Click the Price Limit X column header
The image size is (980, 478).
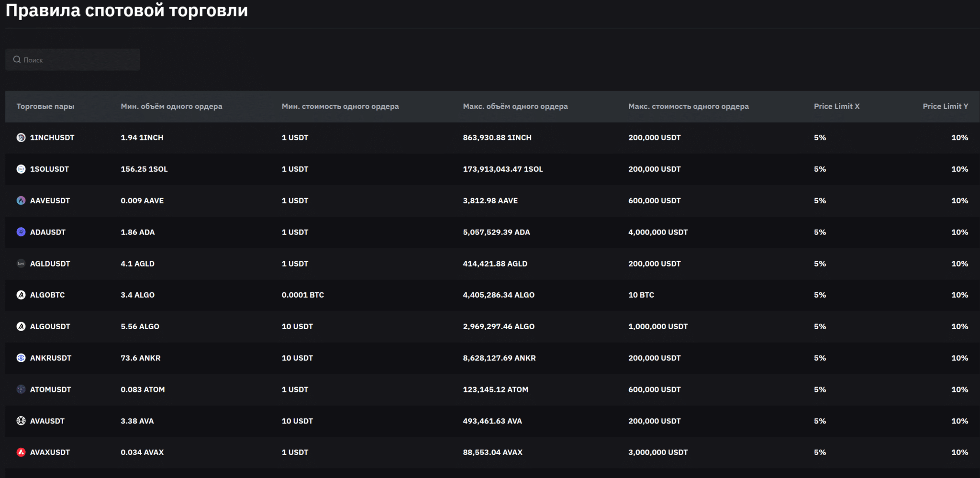coord(836,106)
